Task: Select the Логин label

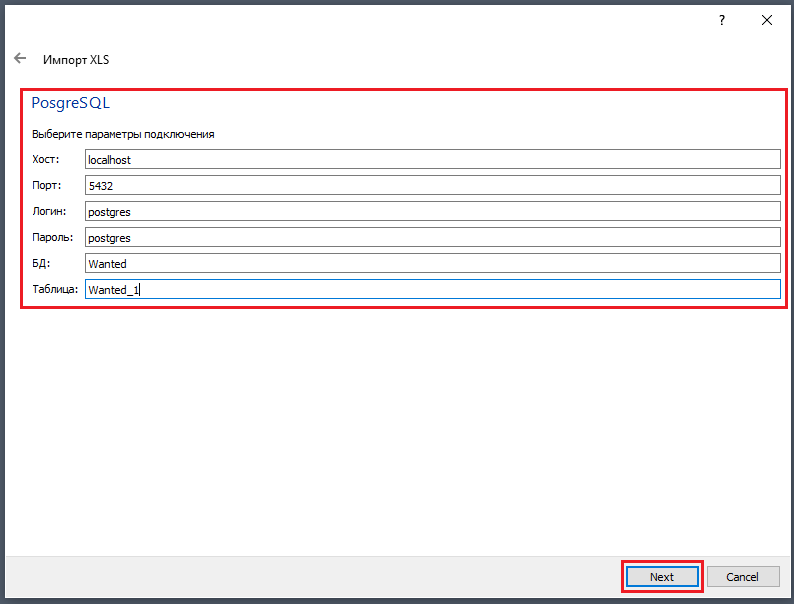Action: 49,211
